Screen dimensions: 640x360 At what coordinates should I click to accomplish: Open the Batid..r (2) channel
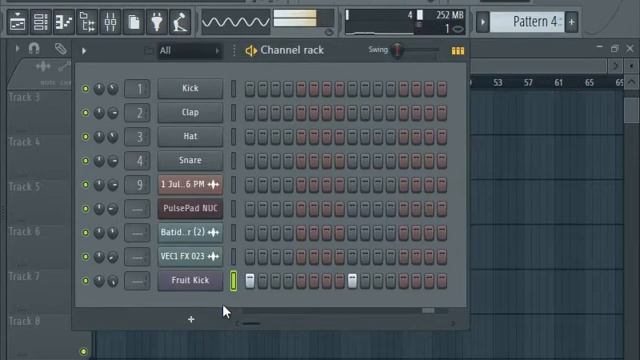pyautogui.click(x=190, y=233)
